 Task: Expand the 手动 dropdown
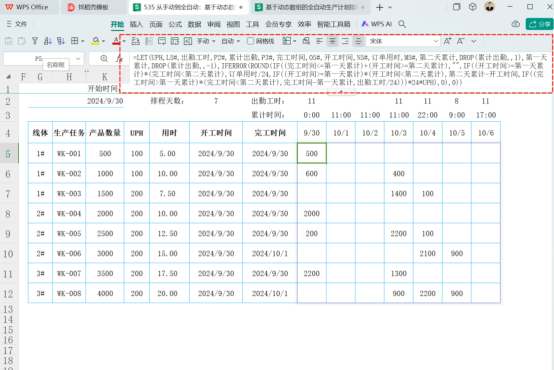206,41
